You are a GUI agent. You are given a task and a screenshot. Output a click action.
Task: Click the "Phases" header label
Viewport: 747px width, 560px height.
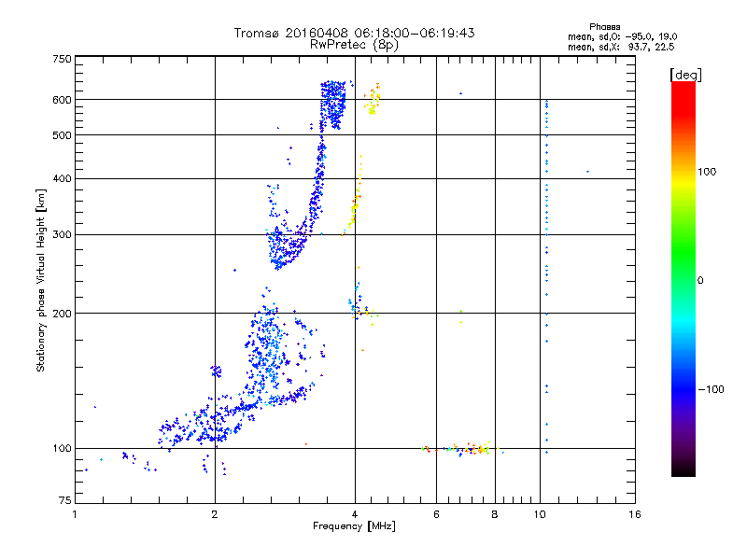click(x=604, y=27)
